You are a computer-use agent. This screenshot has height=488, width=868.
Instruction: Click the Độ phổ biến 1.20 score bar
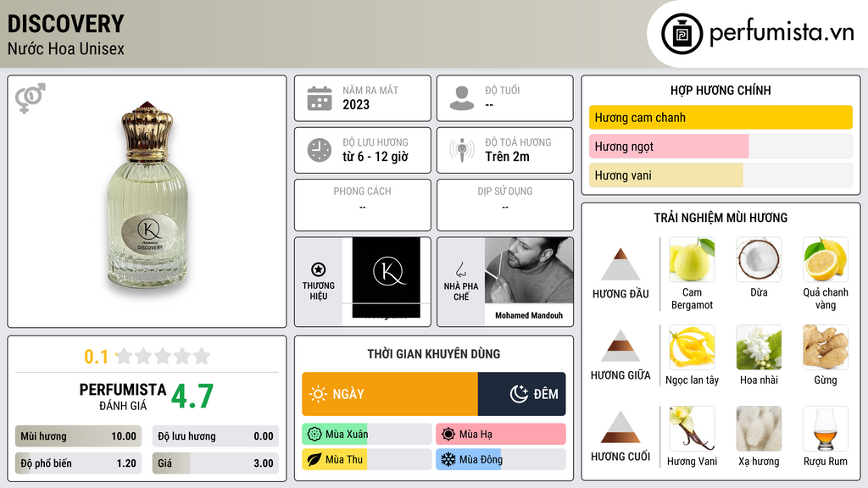point(78,463)
